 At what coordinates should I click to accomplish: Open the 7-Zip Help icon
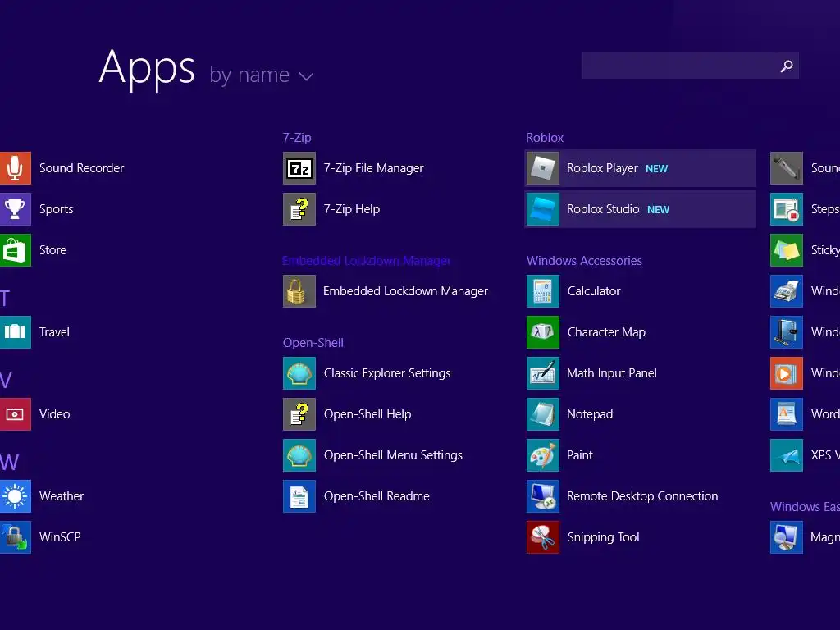pos(299,209)
